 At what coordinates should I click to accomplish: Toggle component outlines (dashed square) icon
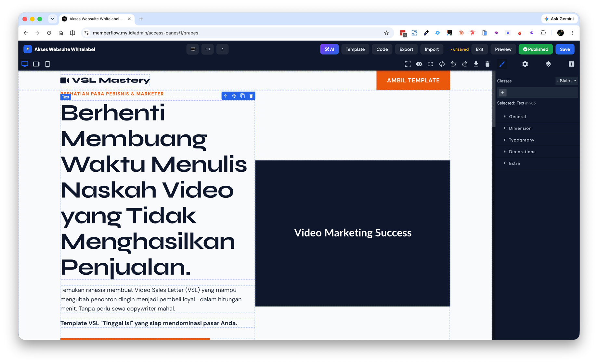pos(408,64)
